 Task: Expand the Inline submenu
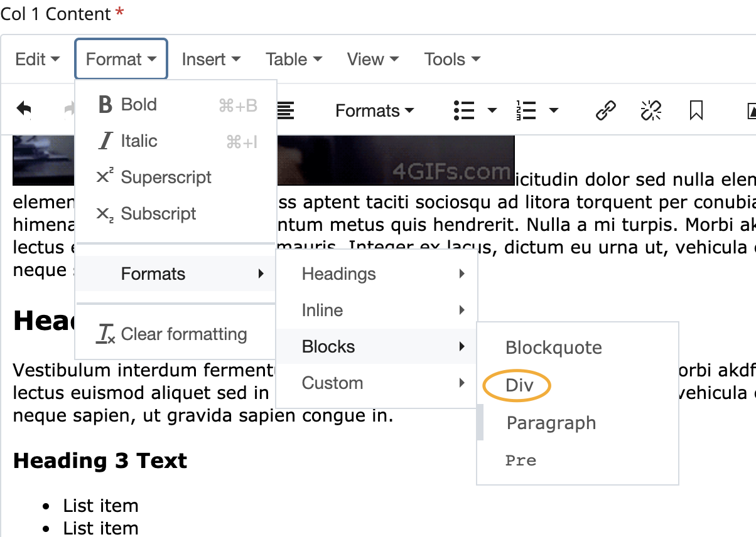pyautogui.click(x=377, y=311)
